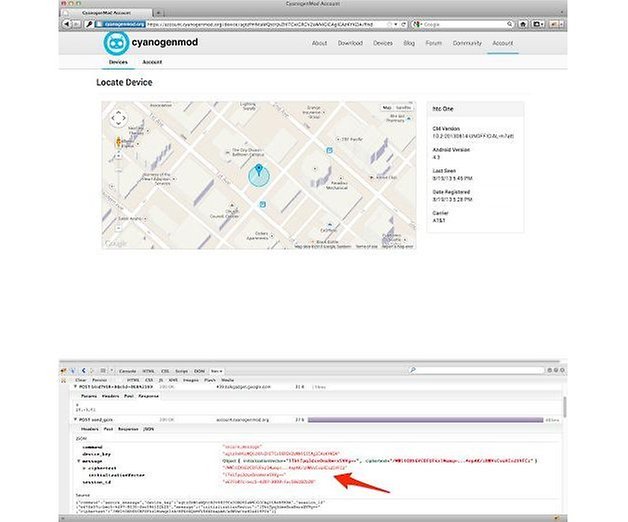Filter Net requests by JS
The height and width of the screenshot is (522, 628).
[161, 380]
